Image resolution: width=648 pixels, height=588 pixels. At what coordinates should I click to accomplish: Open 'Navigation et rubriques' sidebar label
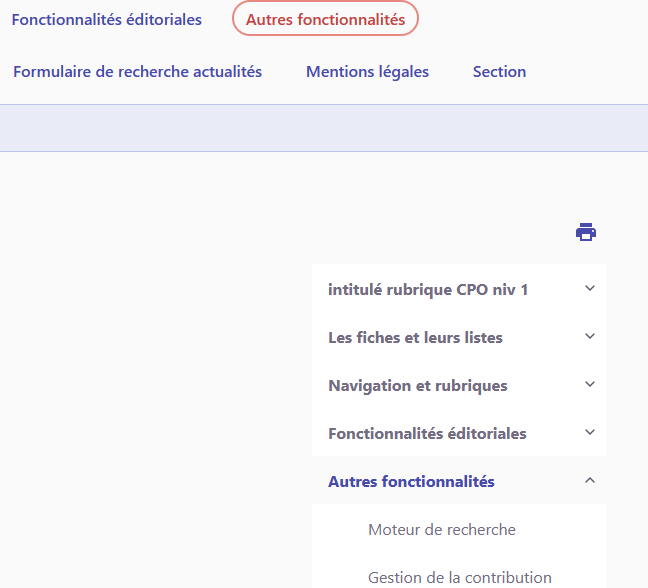(x=417, y=386)
